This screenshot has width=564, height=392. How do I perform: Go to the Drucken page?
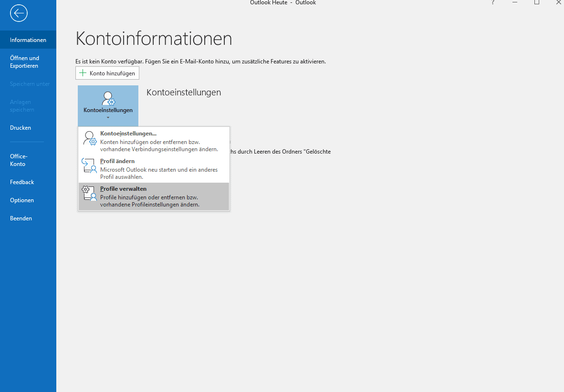point(28,128)
